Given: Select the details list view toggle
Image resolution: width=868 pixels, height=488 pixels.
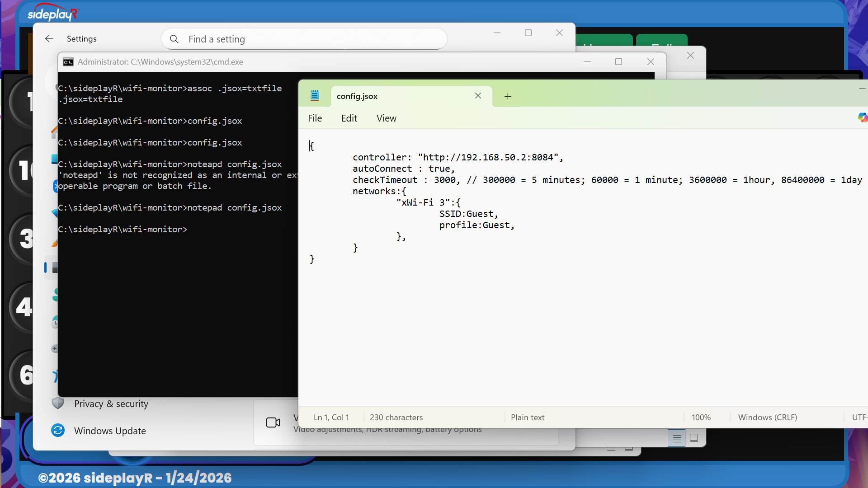Looking at the screenshot, I should click(x=677, y=438).
